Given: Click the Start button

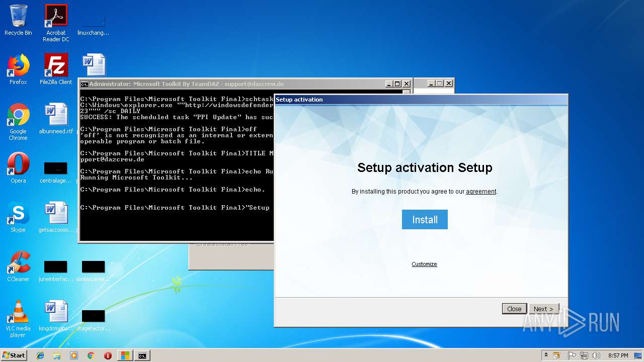Looking at the screenshot, I should coord(14,355).
